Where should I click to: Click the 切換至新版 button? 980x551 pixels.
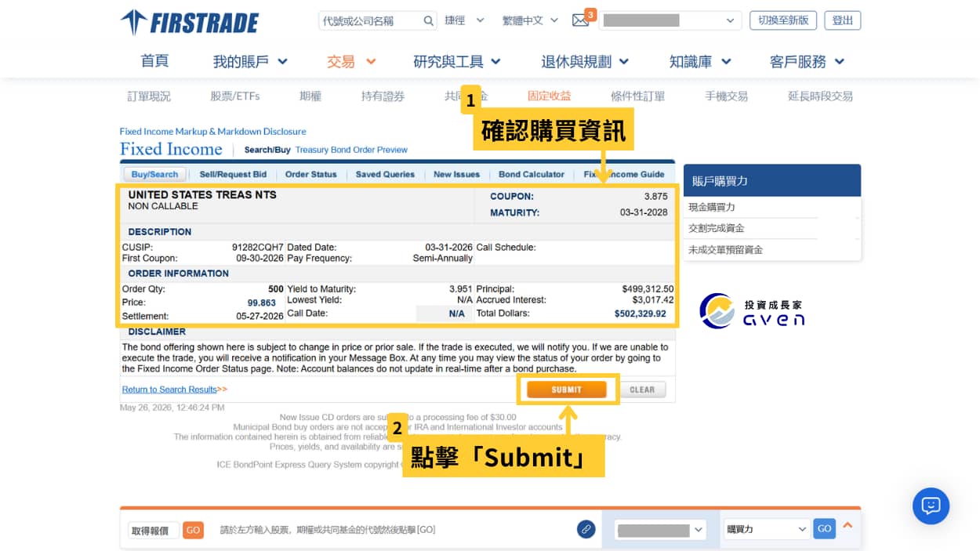pos(782,20)
